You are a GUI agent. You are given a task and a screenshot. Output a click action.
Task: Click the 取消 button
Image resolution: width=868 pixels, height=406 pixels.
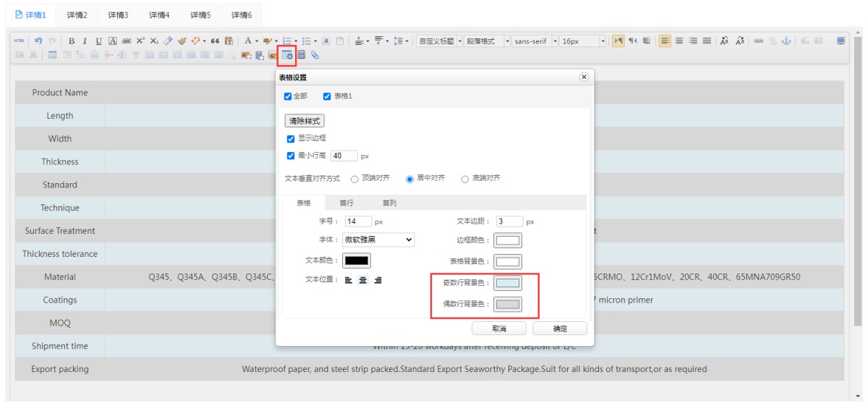click(x=499, y=329)
